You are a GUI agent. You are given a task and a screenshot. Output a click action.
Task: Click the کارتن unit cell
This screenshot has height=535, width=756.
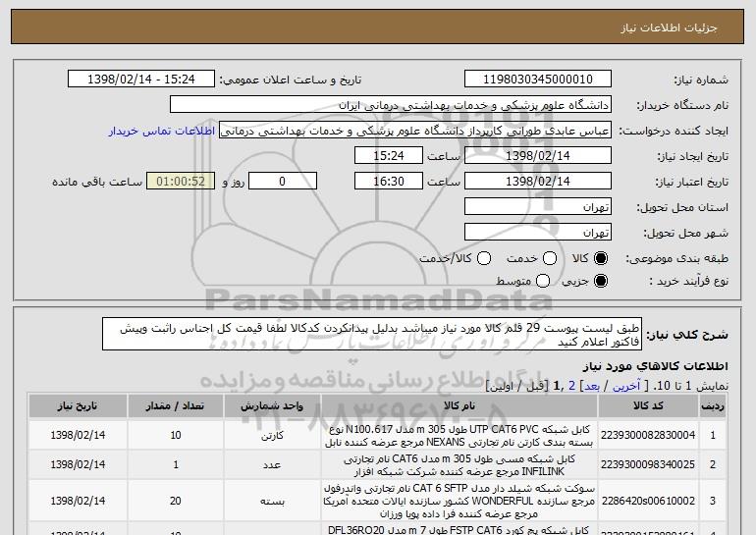click(272, 435)
